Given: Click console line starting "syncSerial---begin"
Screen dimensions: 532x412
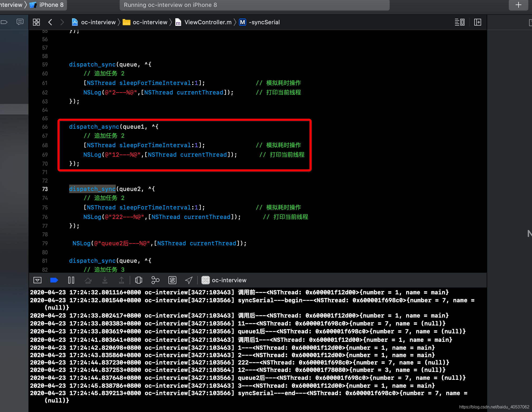Looking at the screenshot, I should point(252,304).
